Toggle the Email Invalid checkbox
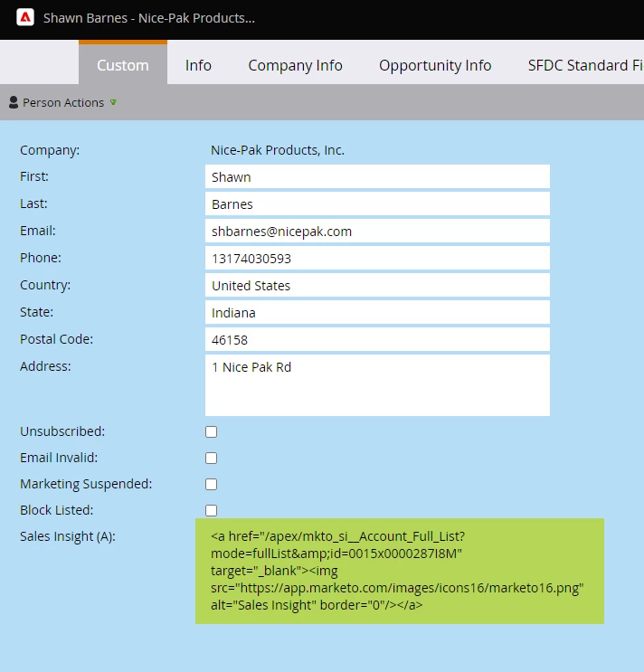 point(212,459)
